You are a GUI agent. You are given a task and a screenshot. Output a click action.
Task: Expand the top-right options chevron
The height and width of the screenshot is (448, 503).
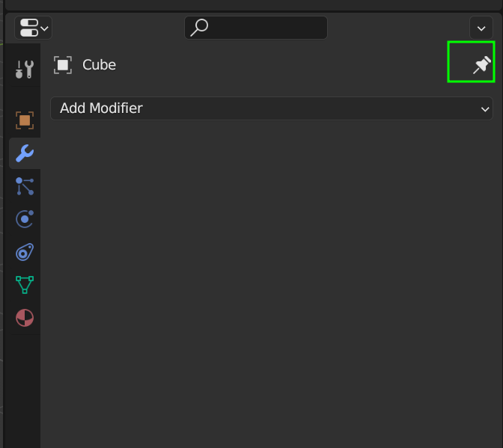pyautogui.click(x=481, y=28)
